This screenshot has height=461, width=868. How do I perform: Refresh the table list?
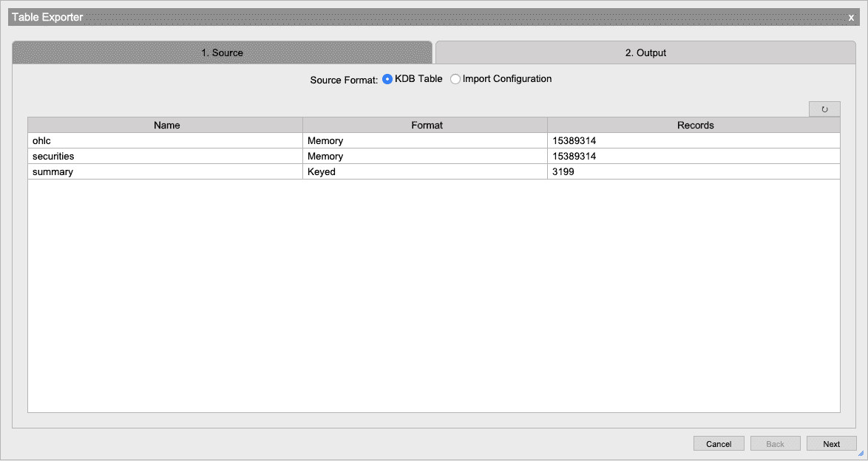click(824, 109)
